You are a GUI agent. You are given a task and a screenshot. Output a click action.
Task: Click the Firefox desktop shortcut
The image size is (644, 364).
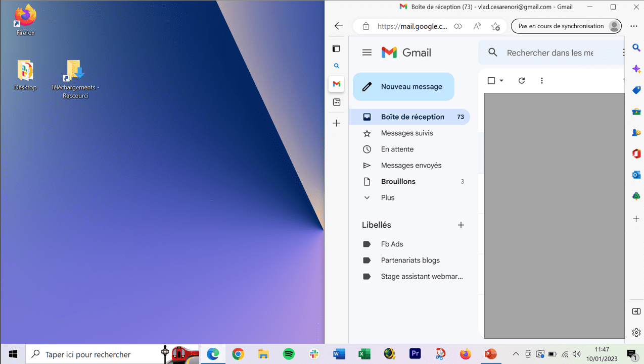click(x=25, y=20)
